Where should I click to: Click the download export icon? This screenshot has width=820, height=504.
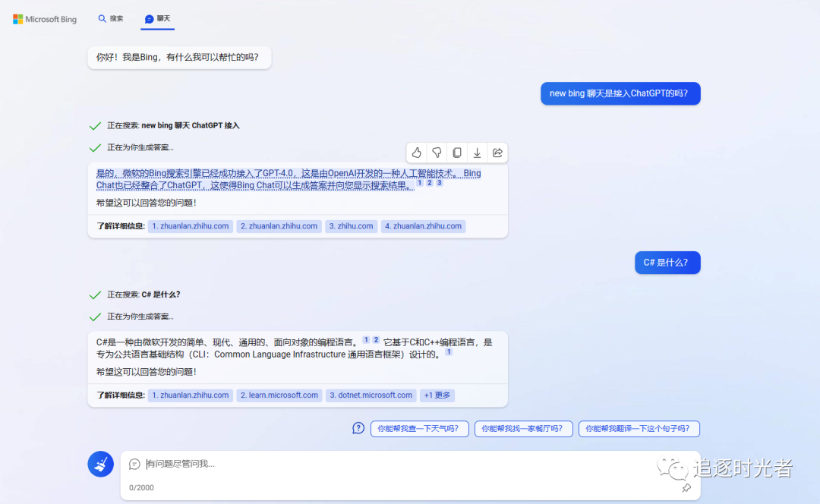coord(477,153)
